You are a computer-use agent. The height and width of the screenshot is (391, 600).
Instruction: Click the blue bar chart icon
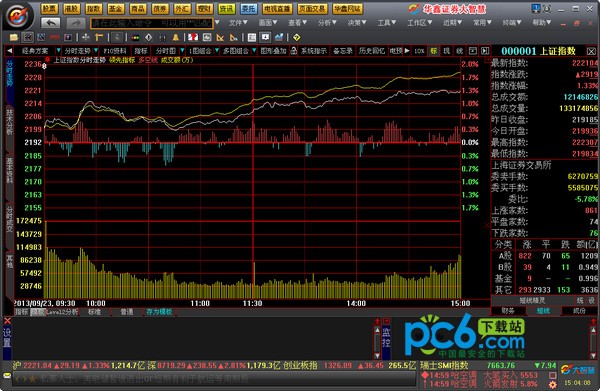pos(279,37)
